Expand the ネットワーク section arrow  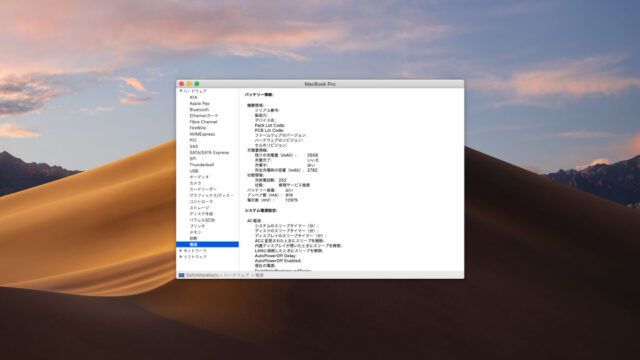pyautogui.click(x=180, y=251)
